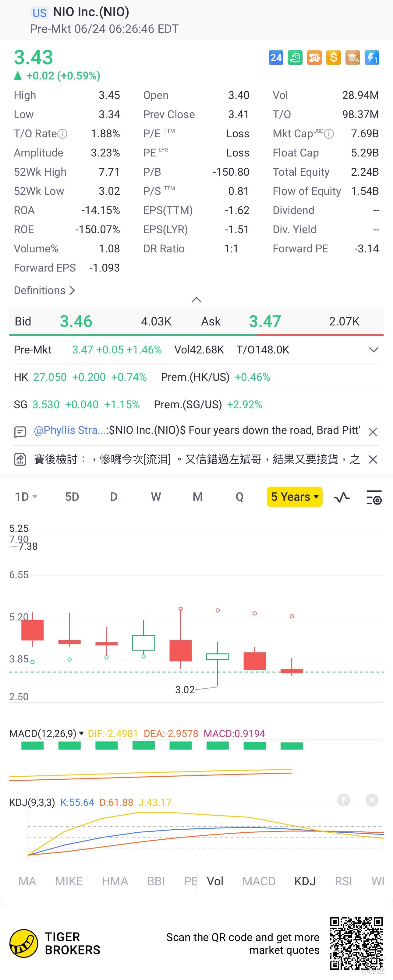
Task: Open chart display settings icon
Action: pyautogui.click(x=374, y=497)
